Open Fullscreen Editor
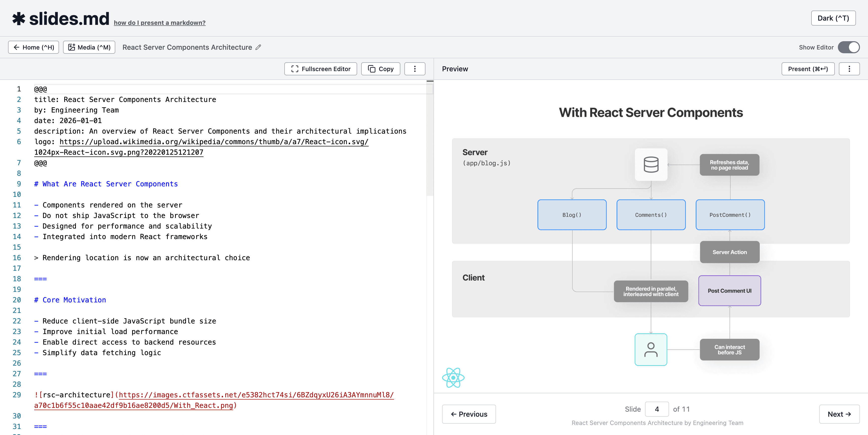 tap(320, 69)
